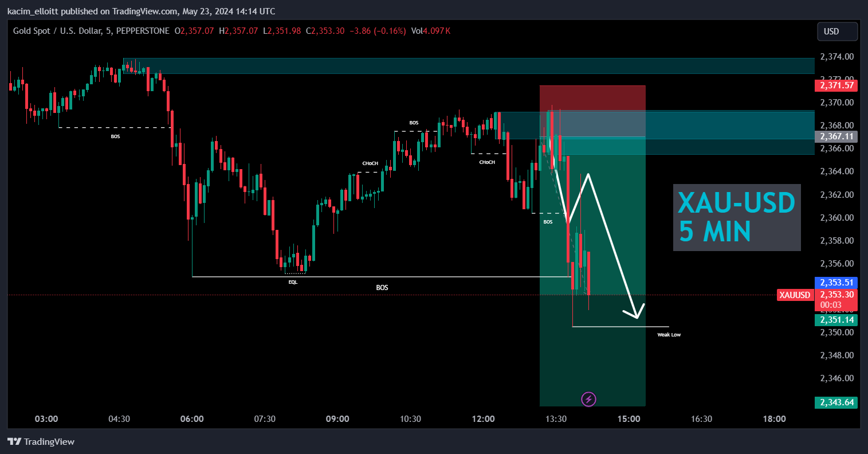Click the Vol 4.097K volume readout
The height and width of the screenshot is (454, 868).
pos(430,31)
